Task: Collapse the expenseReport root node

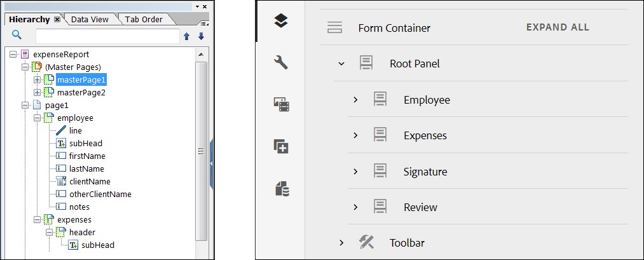Action: point(13,54)
